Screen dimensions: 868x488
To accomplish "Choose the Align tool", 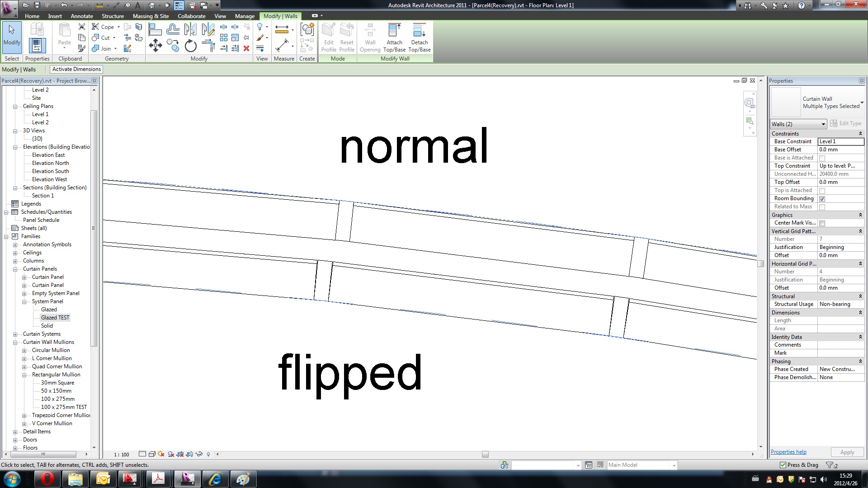I will (x=155, y=30).
